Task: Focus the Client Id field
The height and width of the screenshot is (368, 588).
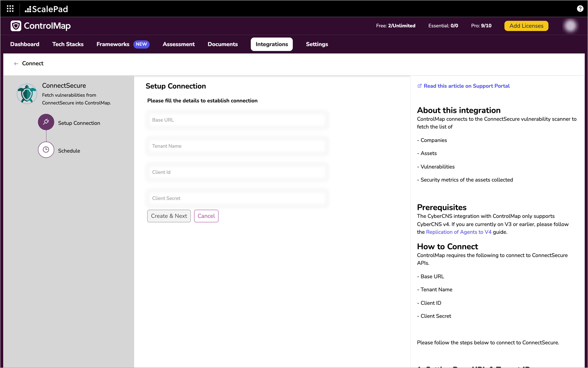Action: (237, 172)
